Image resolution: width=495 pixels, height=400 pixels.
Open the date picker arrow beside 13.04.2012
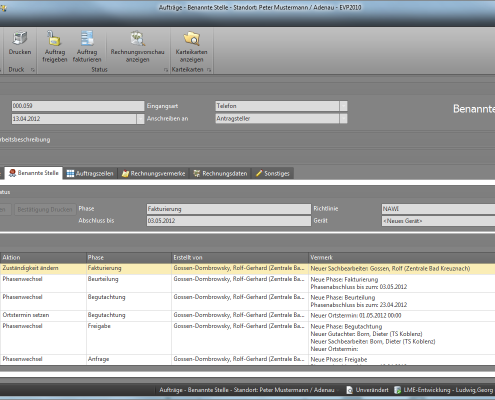point(140,119)
